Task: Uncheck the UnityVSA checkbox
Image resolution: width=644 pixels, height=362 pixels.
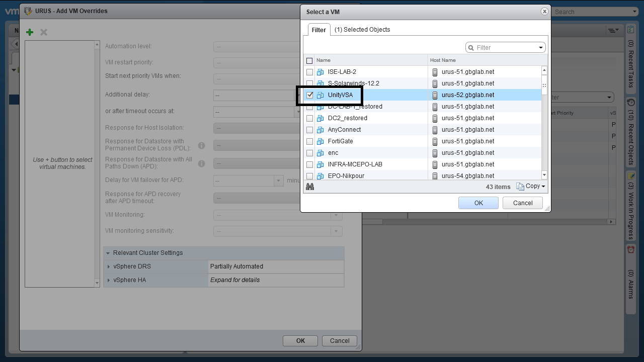Action: click(310, 95)
